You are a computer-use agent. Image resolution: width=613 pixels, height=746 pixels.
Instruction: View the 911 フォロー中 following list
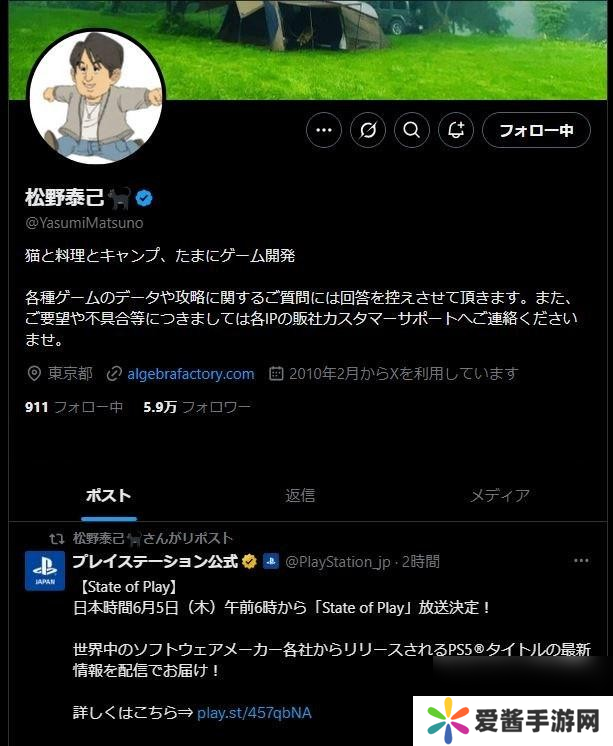click(x=74, y=407)
